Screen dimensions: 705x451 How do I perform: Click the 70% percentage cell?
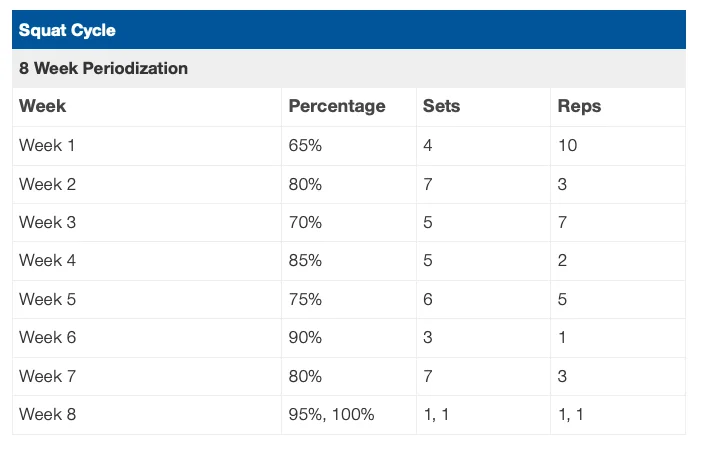304,223
